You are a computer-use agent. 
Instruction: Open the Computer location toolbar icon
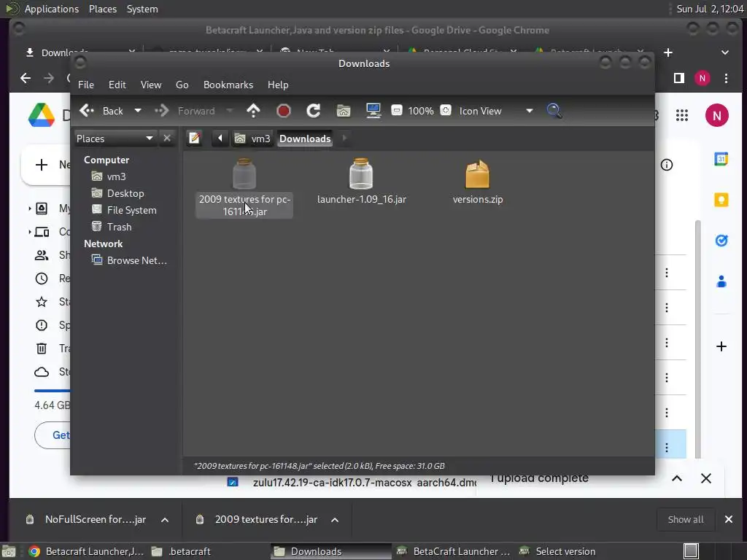(x=373, y=111)
